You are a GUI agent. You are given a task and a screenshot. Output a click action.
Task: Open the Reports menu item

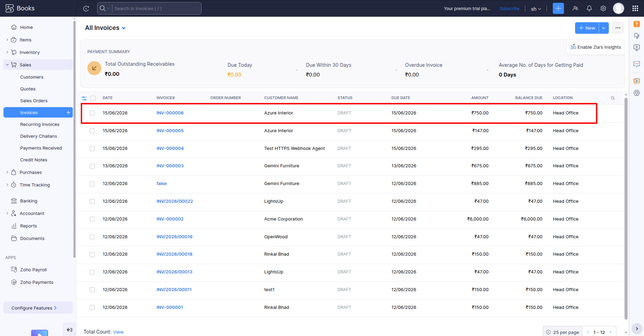[x=29, y=226]
